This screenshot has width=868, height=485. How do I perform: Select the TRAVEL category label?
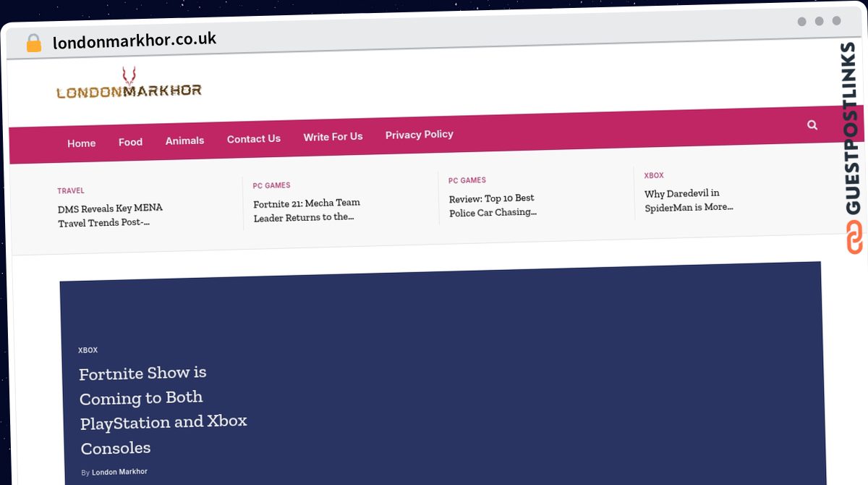[71, 191]
